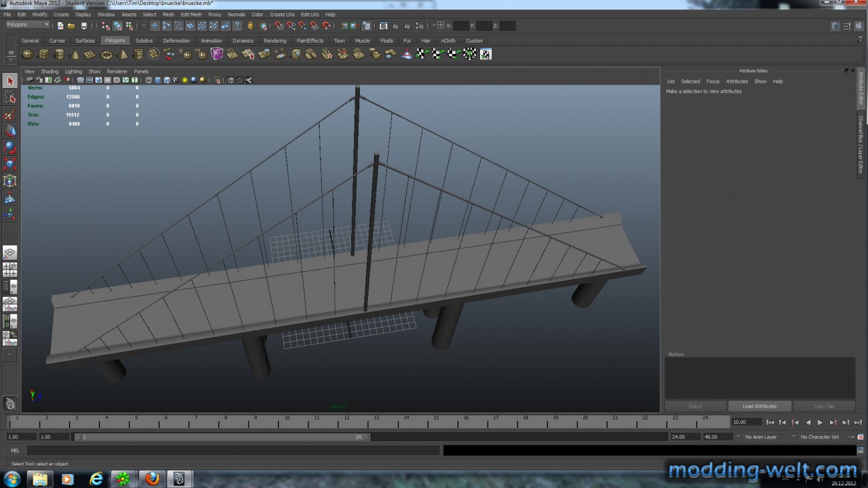Toggle textured display checker icon
Screen dimensions: 868x488
[176, 80]
